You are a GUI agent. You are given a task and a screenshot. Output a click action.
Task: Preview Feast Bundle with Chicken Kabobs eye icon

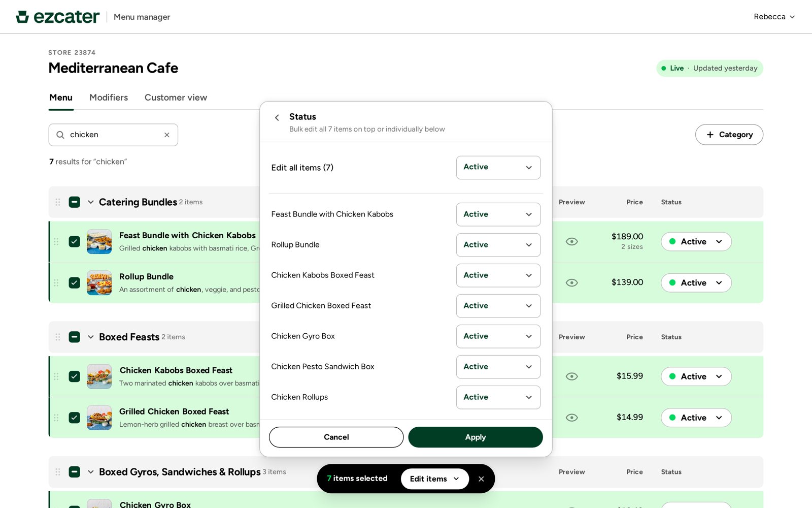(571, 242)
